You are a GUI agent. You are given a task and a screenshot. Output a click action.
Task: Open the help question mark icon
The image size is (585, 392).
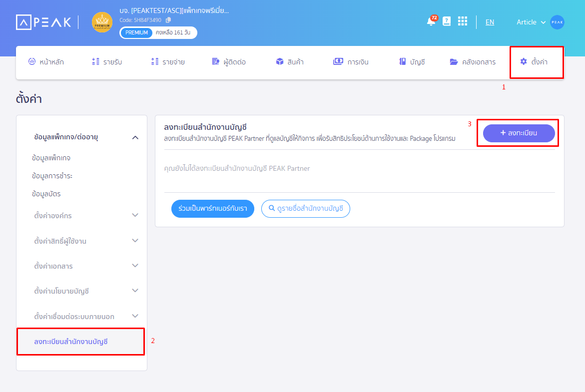(x=447, y=21)
